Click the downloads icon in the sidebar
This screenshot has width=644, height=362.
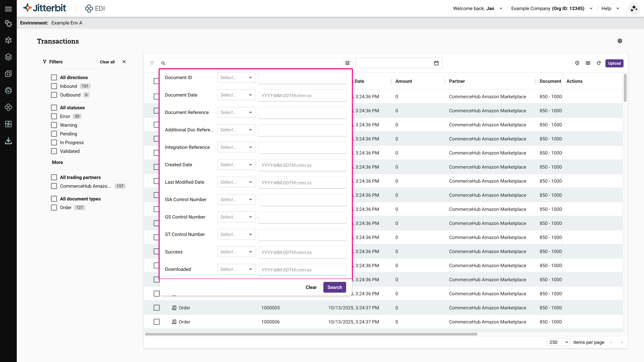click(x=8, y=141)
